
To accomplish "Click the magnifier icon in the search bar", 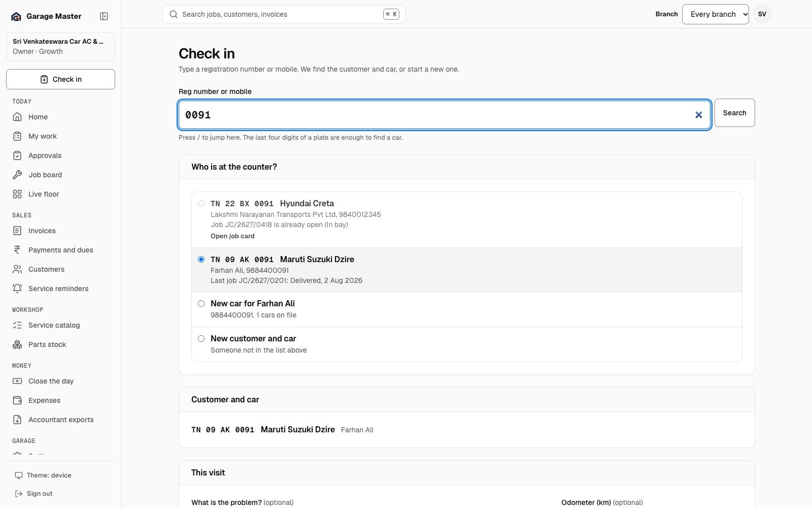I will (174, 14).
